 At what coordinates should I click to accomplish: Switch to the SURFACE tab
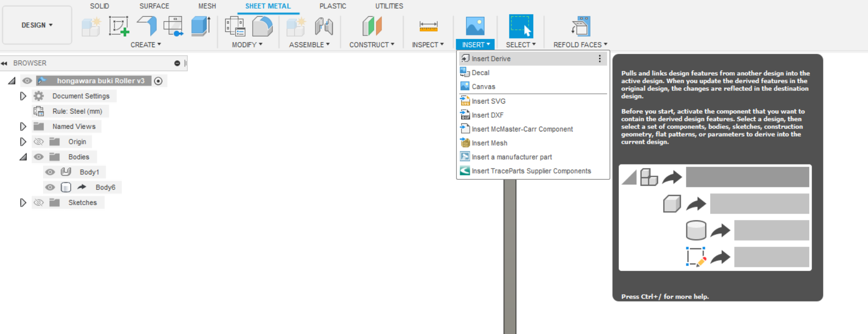point(154,6)
